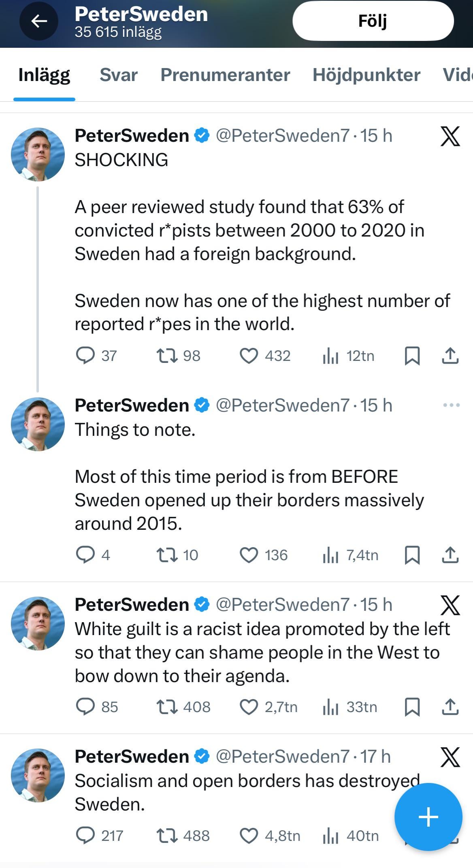This screenshot has width=473, height=868.
Task: Click X logo on White guilt post
Action: tap(450, 605)
